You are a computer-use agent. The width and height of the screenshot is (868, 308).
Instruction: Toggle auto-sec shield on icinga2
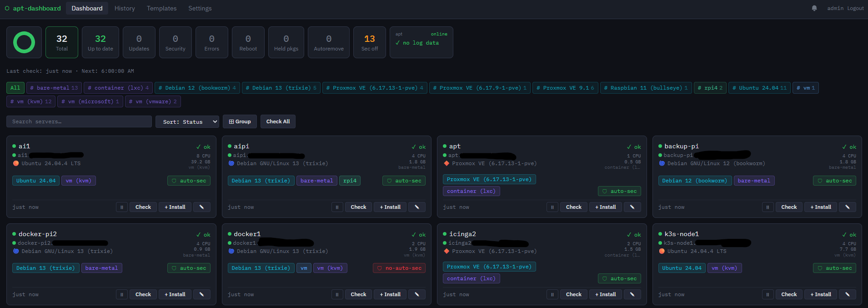click(619, 278)
